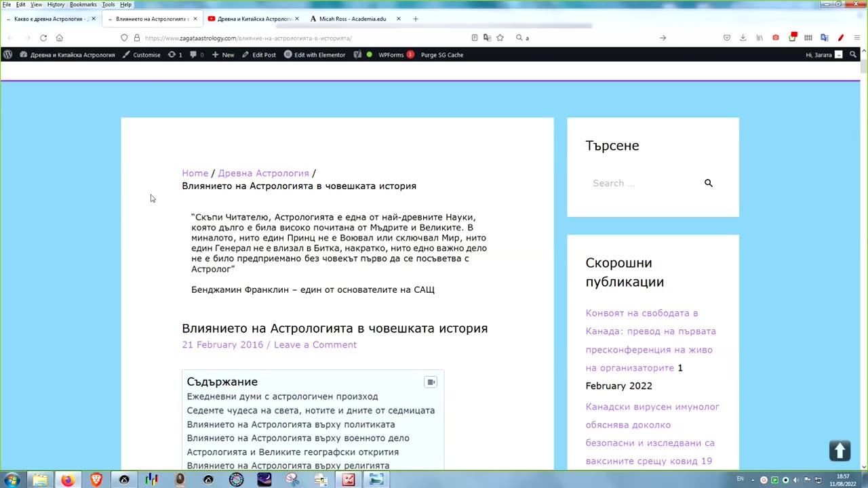Click the sidebar Search input field

point(643,183)
